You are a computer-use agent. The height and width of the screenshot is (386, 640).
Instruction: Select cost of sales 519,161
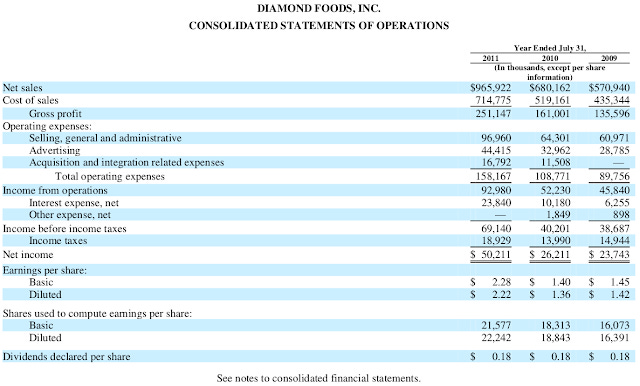click(x=553, y=100)
